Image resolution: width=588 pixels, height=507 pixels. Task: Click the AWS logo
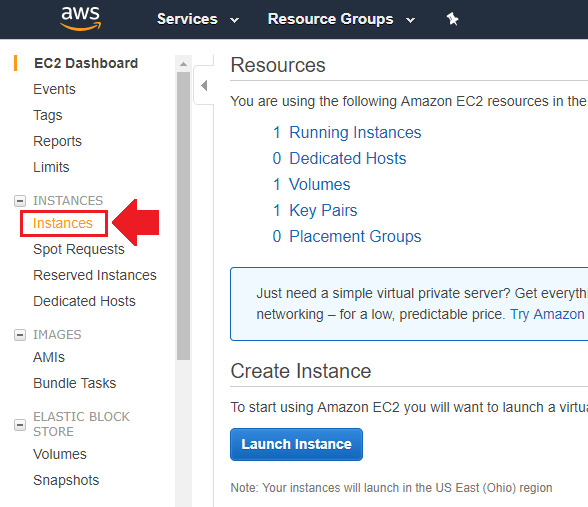click(81, 18)
